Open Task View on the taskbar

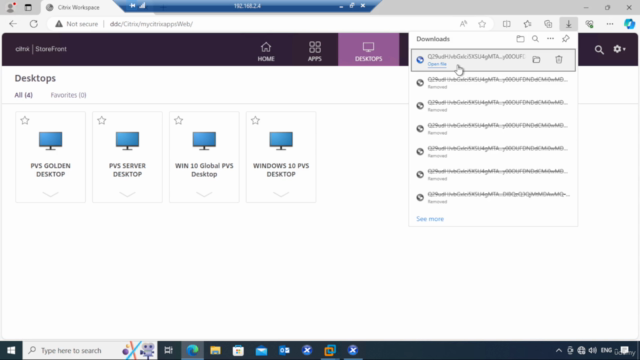click(169, 350)
